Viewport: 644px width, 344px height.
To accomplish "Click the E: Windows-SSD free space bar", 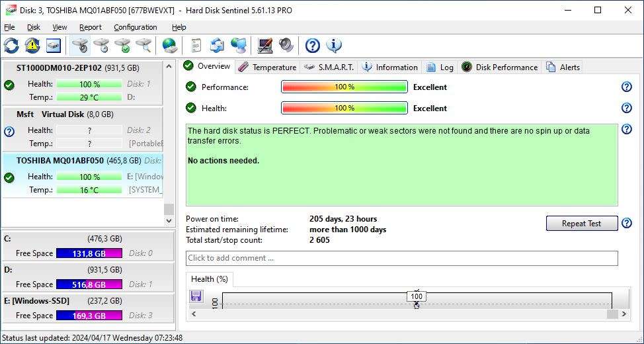I will click(89, 316).
